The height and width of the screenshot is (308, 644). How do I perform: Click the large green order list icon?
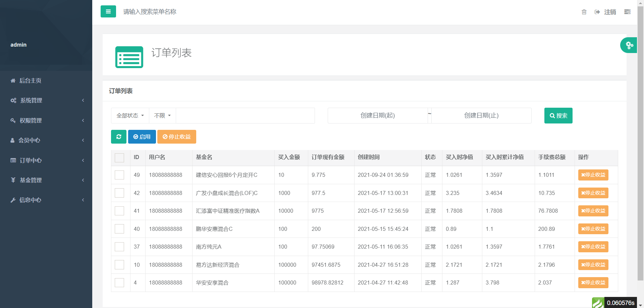pos(129,57)
